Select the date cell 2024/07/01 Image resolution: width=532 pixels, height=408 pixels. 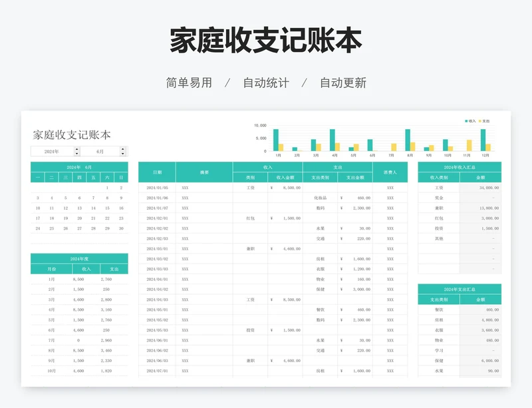click(157, 371)
